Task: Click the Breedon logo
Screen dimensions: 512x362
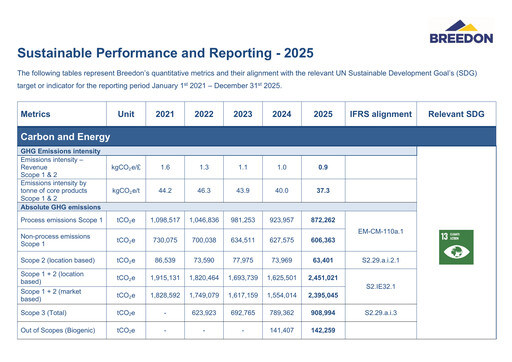Action: tap(461, 32)
